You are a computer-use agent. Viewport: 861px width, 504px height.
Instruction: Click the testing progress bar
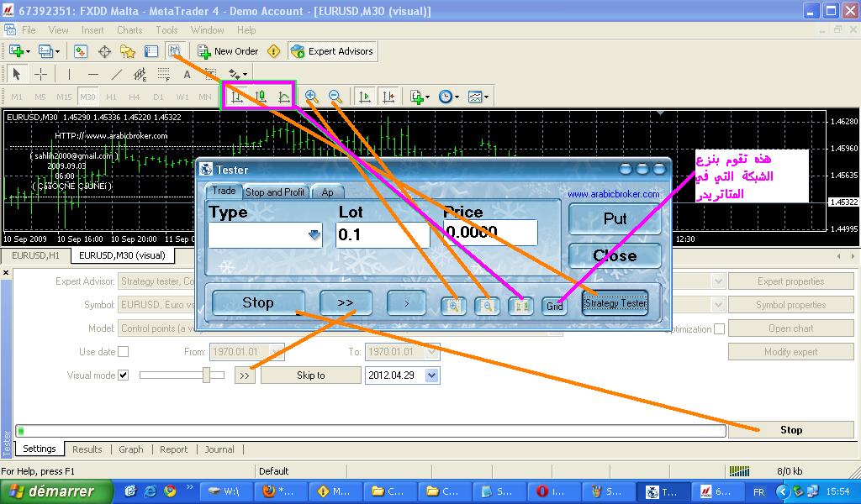pyautogui.click(x=371, y=431)
